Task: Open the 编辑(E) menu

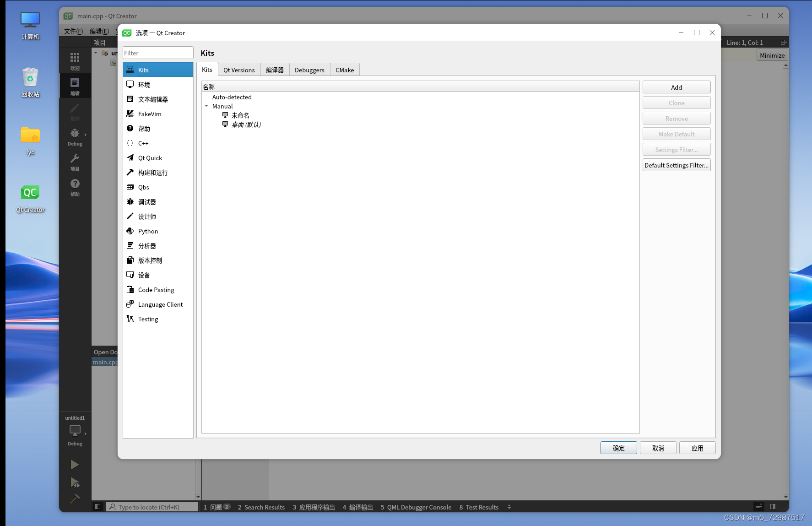Action: (x=99, y=31)
